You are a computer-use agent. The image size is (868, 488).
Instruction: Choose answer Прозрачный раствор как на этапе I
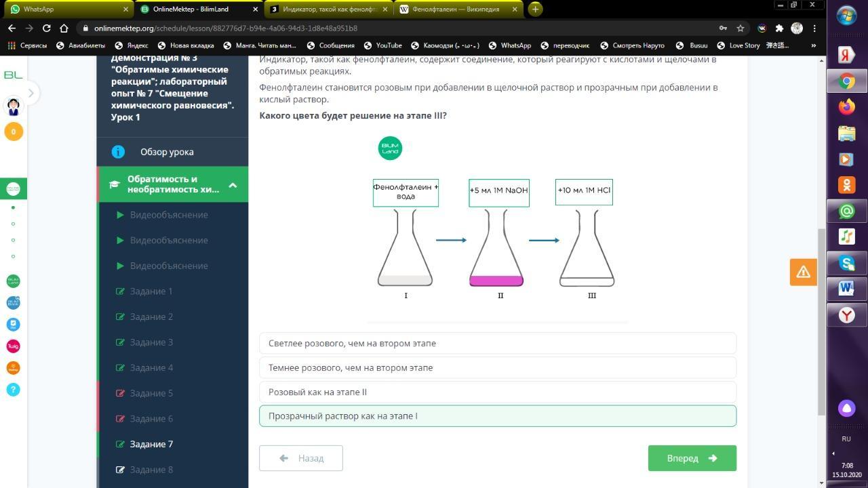(x=498, y=416)
